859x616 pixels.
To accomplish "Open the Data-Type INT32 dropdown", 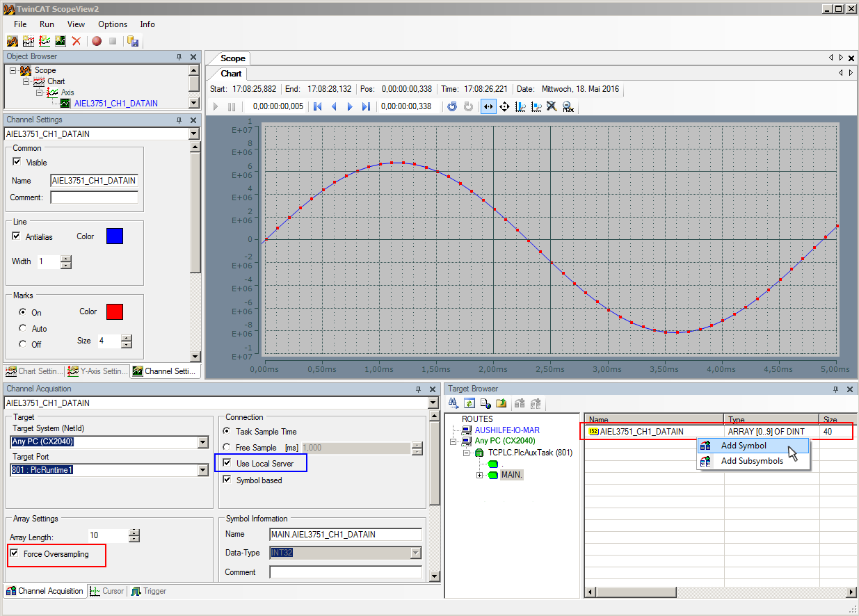I will click(416, 553).
